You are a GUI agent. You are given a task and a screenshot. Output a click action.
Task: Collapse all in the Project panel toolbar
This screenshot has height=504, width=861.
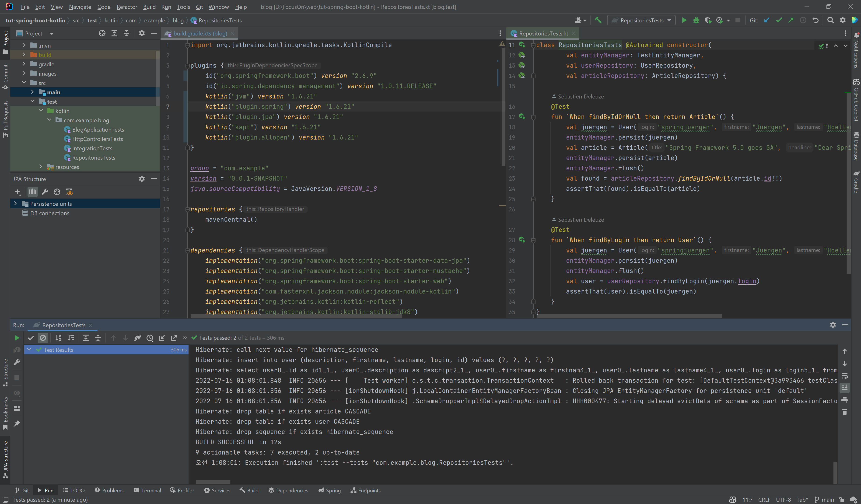pos(126,33)
